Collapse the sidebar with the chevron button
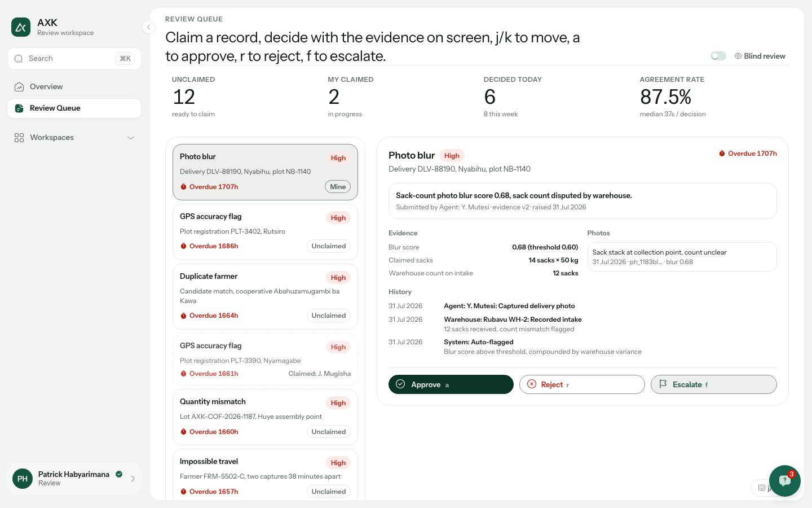The image size is (812, 508). pyautogui.click(x=148, y=27)
